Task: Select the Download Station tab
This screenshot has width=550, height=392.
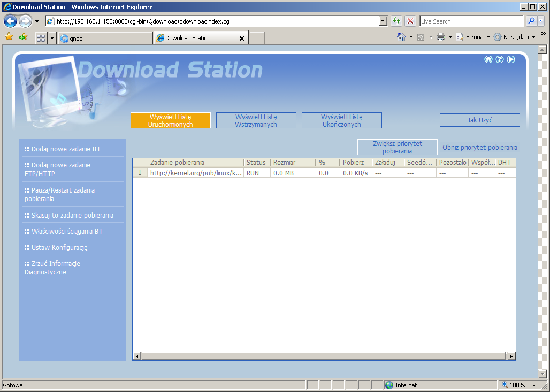Action: [200, 38]
